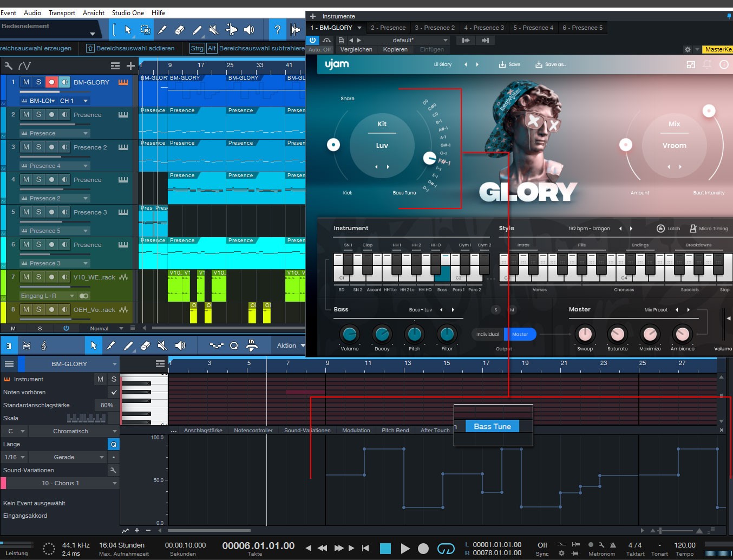The width and height of the screenshot is (733, 560).
Task: Toggle loop button in transport
Action: [x=446, y=549]
